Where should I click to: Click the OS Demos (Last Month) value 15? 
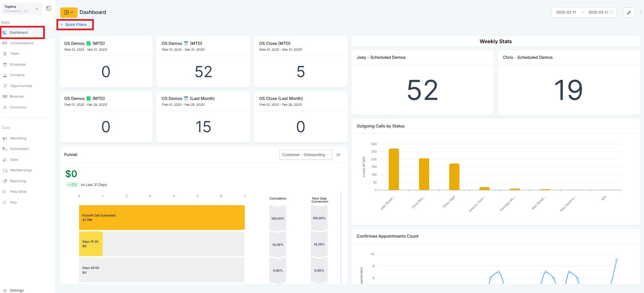(203, 127)
